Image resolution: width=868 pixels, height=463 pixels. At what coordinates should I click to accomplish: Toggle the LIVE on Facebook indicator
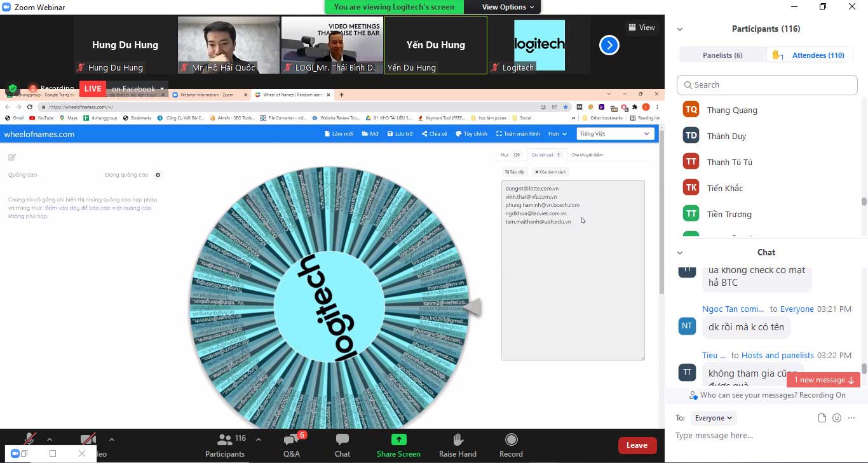click(93, 88)
